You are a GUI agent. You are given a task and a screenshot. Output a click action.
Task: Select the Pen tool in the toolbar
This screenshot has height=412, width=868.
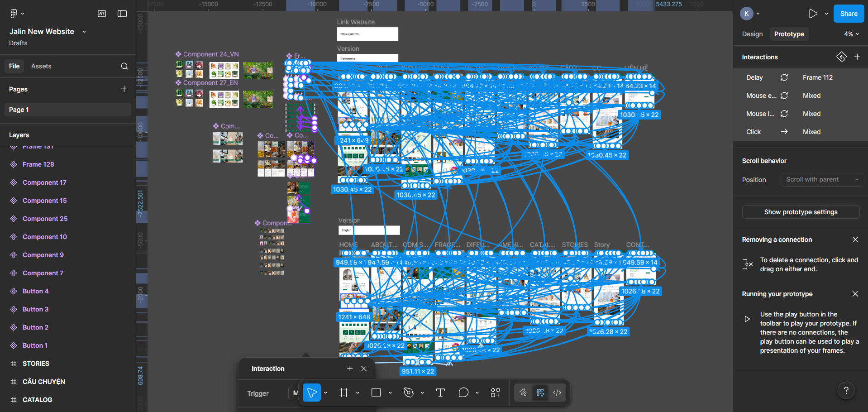click(x=409, y=393)
